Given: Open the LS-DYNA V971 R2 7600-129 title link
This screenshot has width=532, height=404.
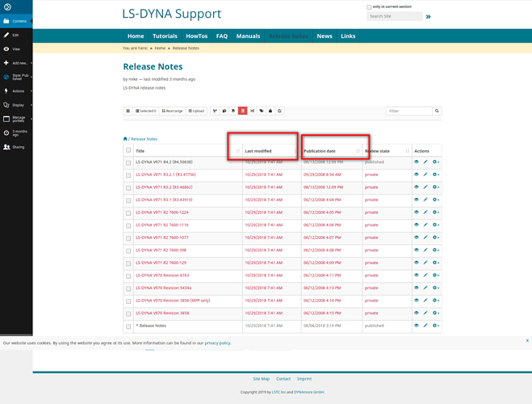Looking at the screenshot, I should click(x=161, y=263).
